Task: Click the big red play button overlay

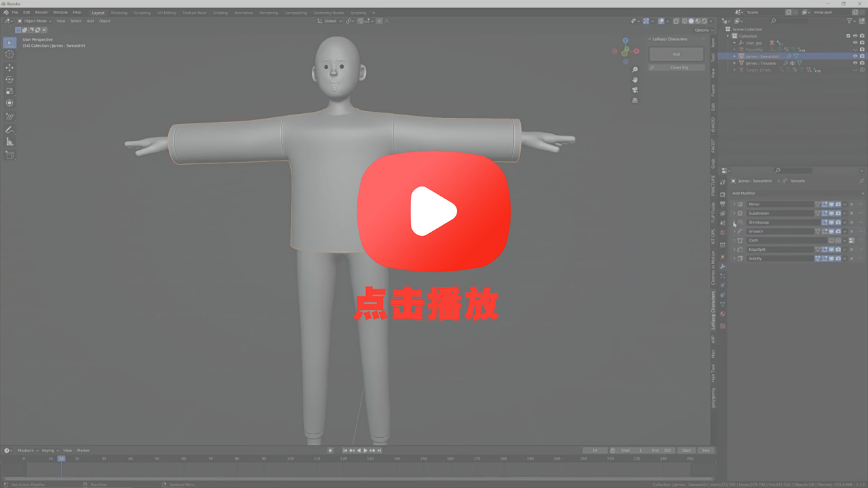Action: pos(434,213)
